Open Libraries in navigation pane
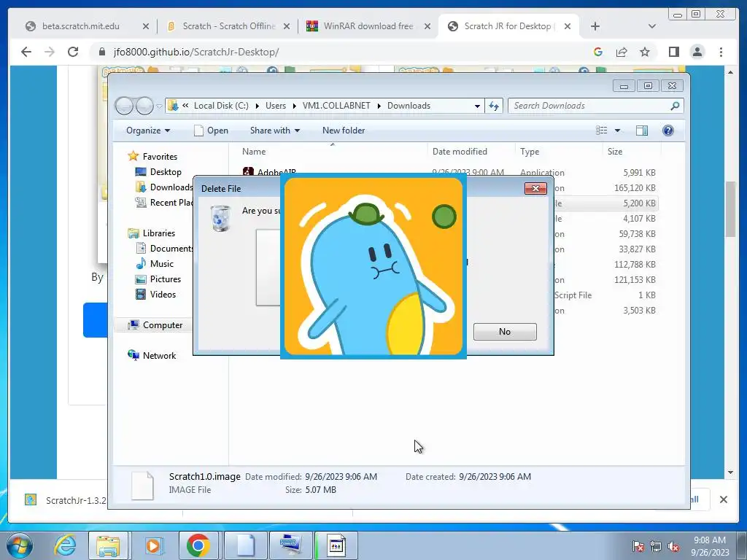Screen dimensions: 747x560 (x=152, y=233)
